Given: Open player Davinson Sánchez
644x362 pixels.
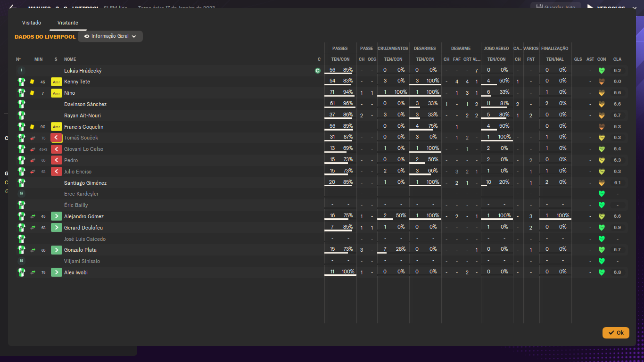Looking at the screenshot, I should pyautogui.click(x=85, y=104).
